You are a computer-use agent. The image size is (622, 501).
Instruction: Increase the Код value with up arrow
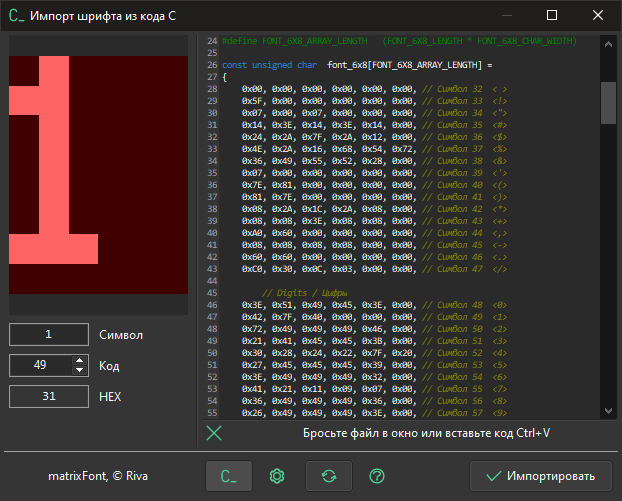pyautogui.click(x=79, y=360)
